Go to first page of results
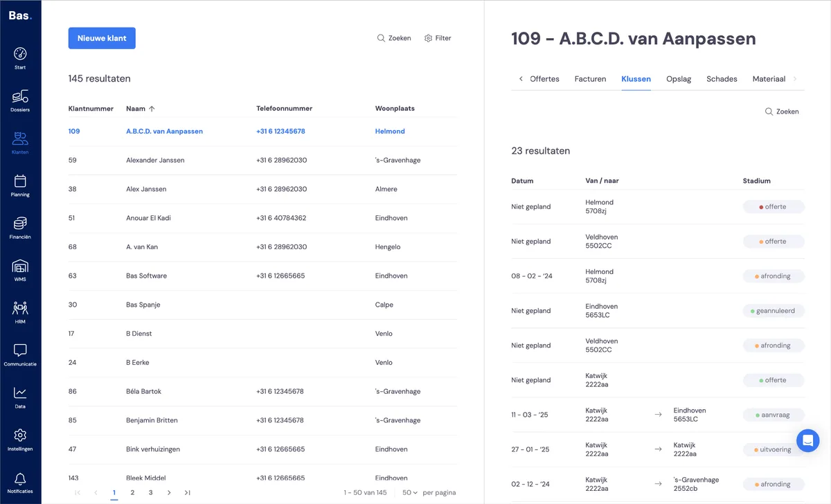 (77, 493)
